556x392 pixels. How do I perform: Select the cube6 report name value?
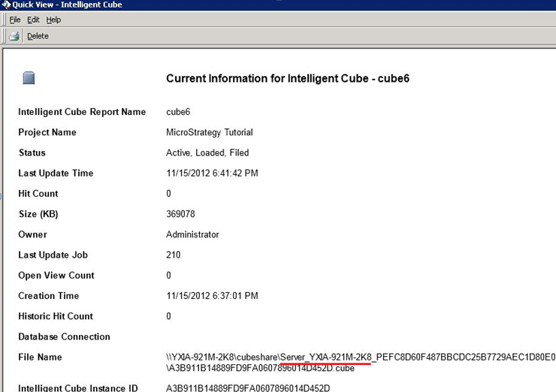[178, 112]
